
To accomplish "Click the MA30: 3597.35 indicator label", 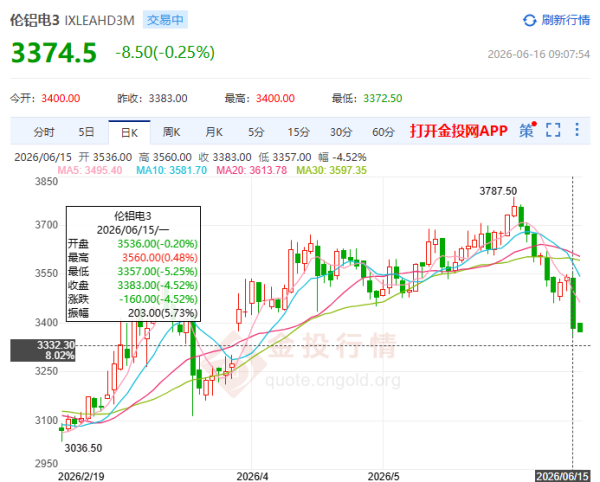I will 331,170.
